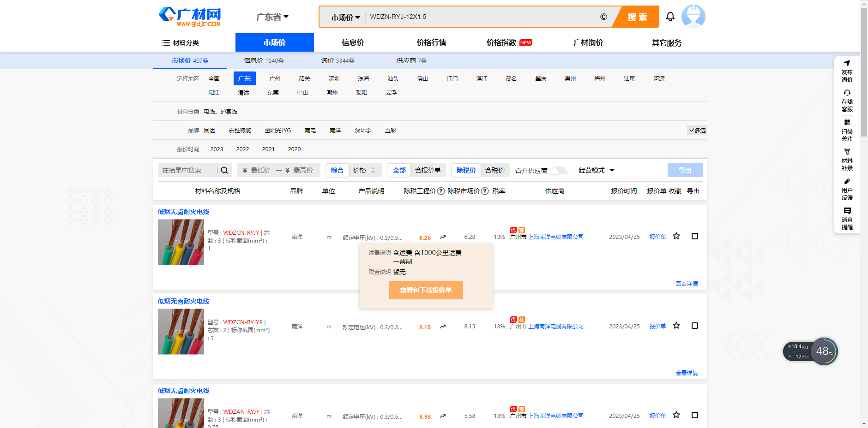This screenshot has width=868, height=428.
Task: Switch to 价格行情 nav tab
Action: click(431, 42)
